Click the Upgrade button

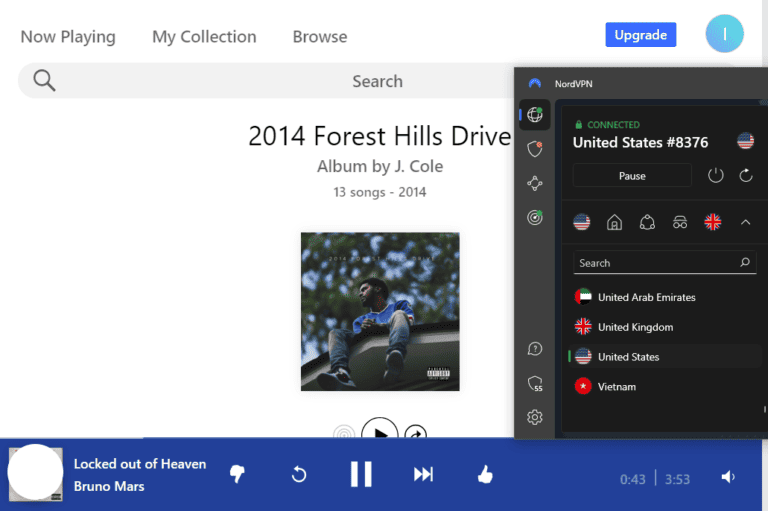click(x=640, y=35)
